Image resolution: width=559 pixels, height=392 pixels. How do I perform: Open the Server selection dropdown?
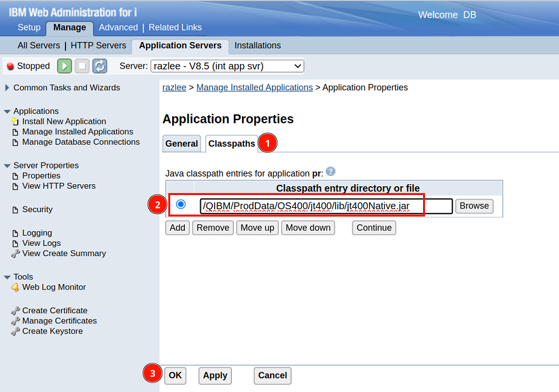click(x=227, y=66)
